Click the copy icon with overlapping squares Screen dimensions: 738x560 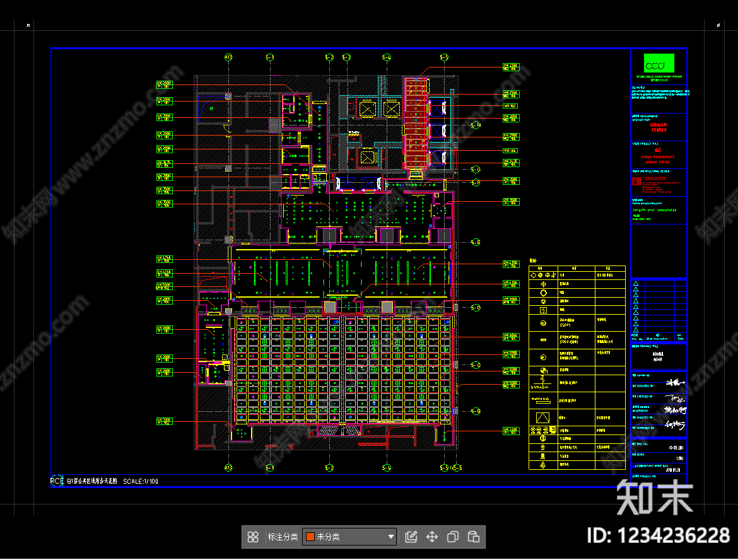click(453, 537)
